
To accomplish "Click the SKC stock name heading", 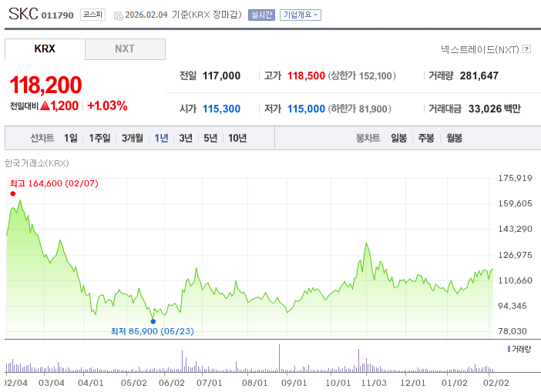I will click(x=23, y=14).
